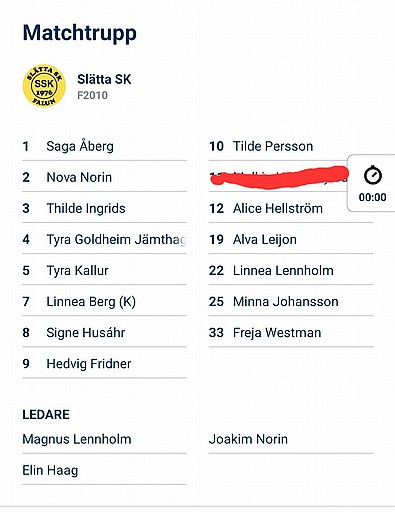The image size is (395, 512).
Task: Select number 33 Freja Westman
Action: click(291, 333)
